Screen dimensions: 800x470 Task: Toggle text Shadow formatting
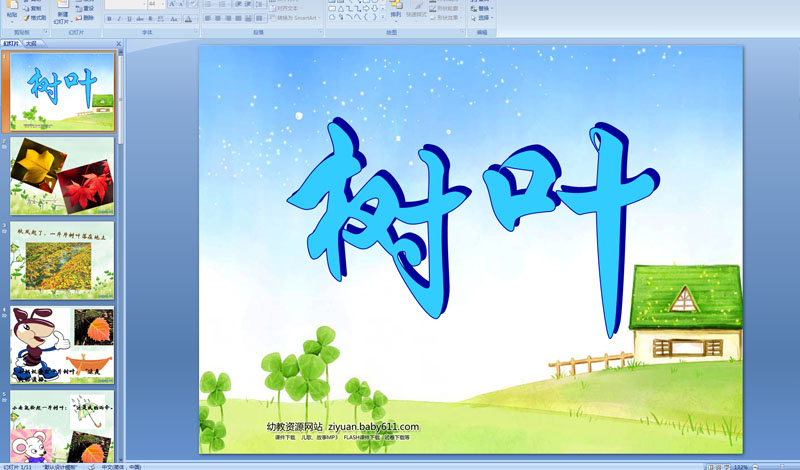click(x=151, y=19)
